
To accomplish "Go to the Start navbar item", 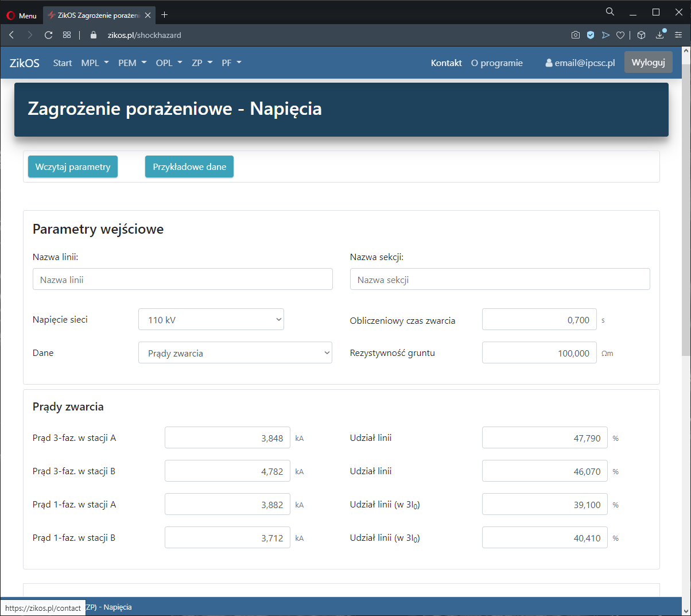I will pos(63,63).
